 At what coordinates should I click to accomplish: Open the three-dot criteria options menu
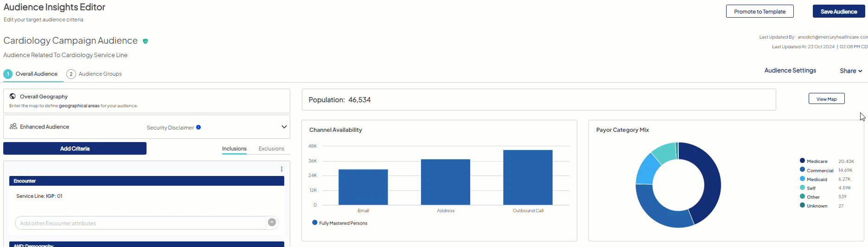281,169
